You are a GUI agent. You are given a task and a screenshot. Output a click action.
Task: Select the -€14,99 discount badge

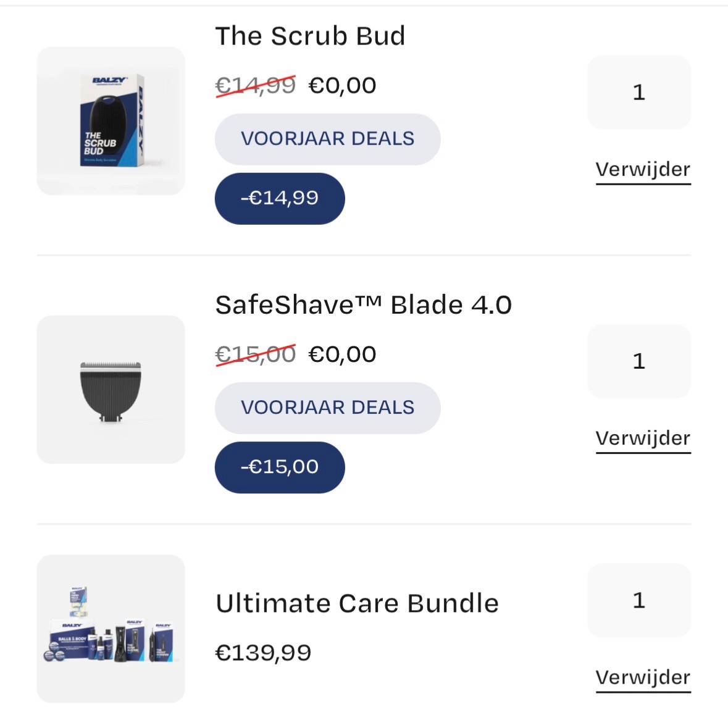279,198
